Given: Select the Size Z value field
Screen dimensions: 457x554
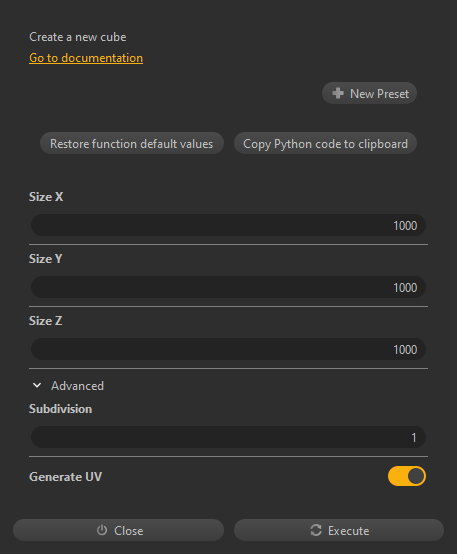Looking at the screenshot, I should point(228,349).
